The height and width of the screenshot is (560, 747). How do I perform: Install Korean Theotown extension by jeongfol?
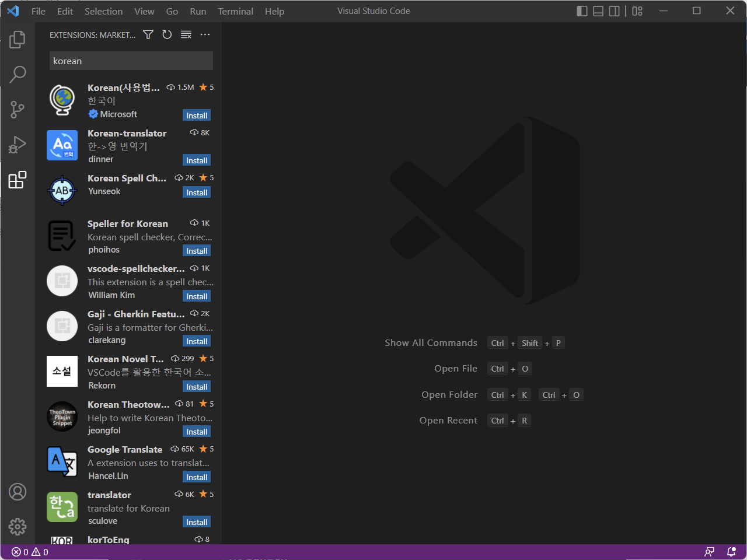pyautogui.click(x=197, y=432)
